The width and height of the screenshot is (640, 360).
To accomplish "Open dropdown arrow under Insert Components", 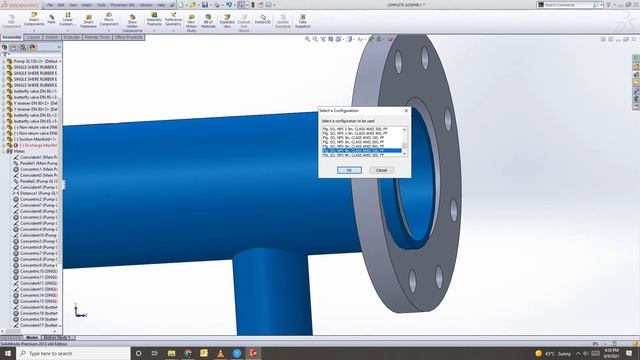I will pos(34,30).
